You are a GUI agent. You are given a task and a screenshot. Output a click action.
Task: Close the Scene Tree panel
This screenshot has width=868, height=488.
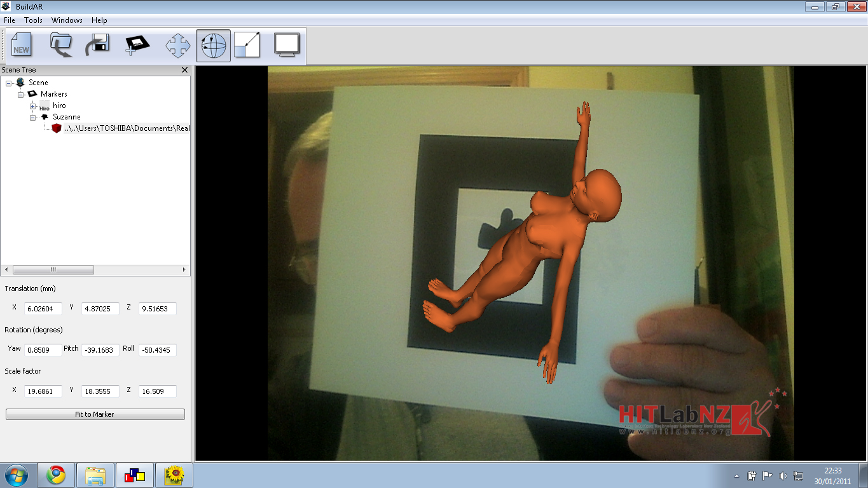pos(184,70)
